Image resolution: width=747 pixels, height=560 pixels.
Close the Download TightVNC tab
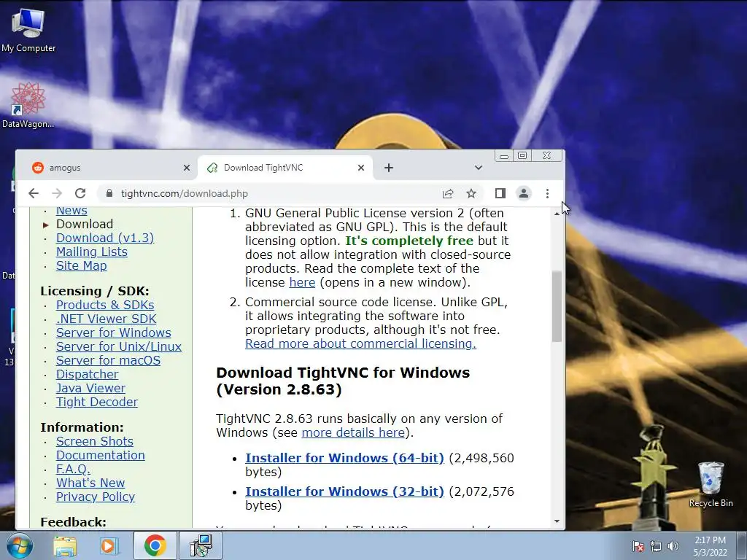(x=361, y=168)
